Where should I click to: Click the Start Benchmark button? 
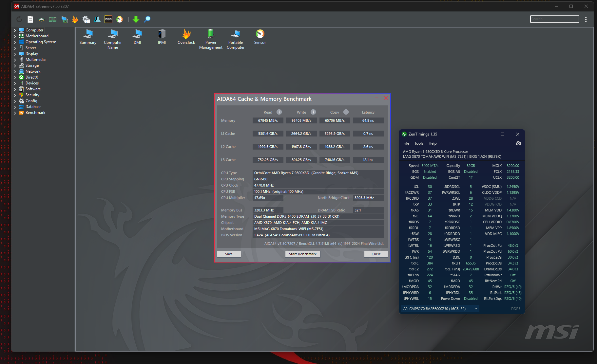[303, 254]
